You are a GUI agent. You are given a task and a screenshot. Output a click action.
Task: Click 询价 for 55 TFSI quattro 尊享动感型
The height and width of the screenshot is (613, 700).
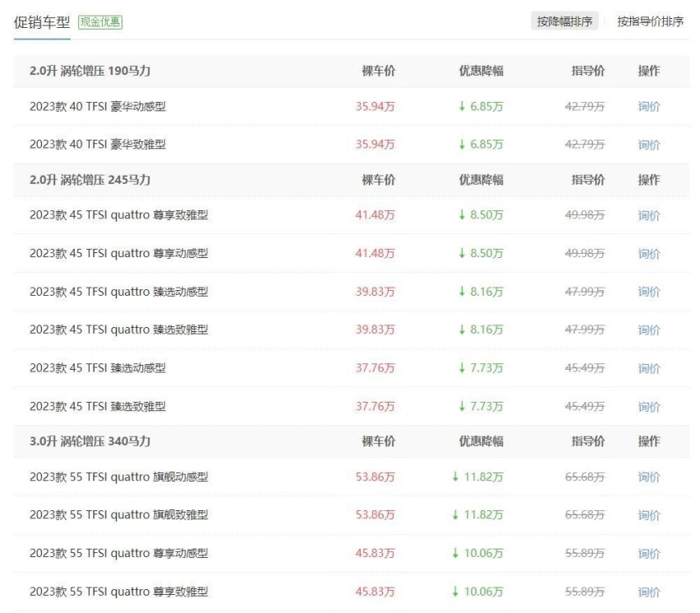pyautogui.click(x=649, y=554)
